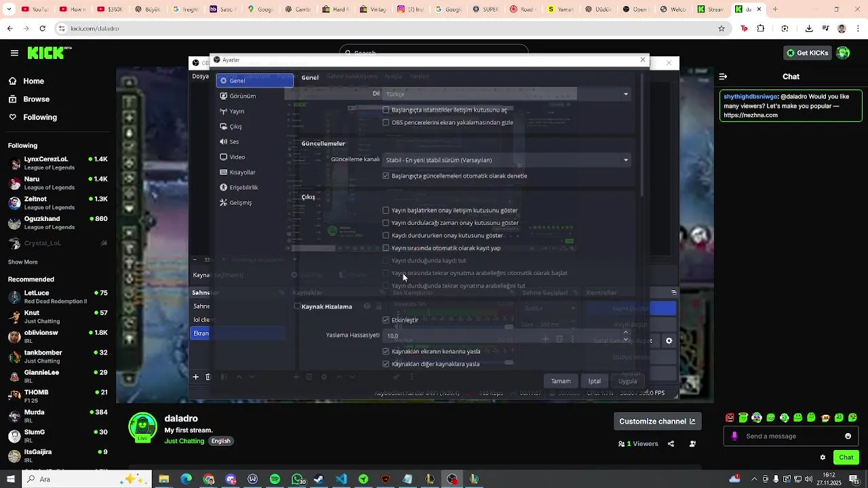Click the moderator tools icon beside share

[692, 444]
